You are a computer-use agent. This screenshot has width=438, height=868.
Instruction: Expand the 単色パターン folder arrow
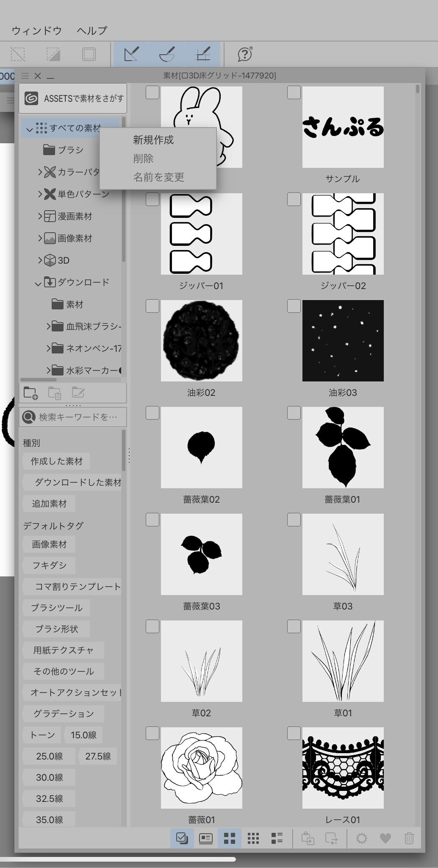(x=40, y=194)
